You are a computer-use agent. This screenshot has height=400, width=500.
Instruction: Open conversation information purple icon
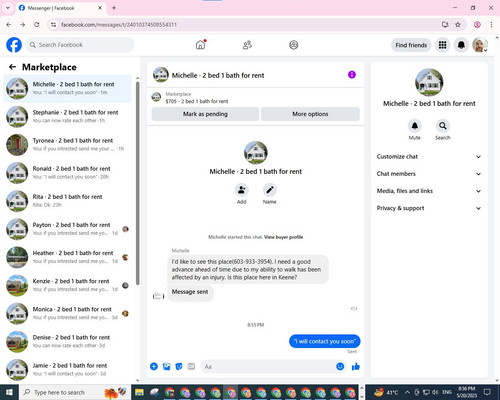pos(352,75)
